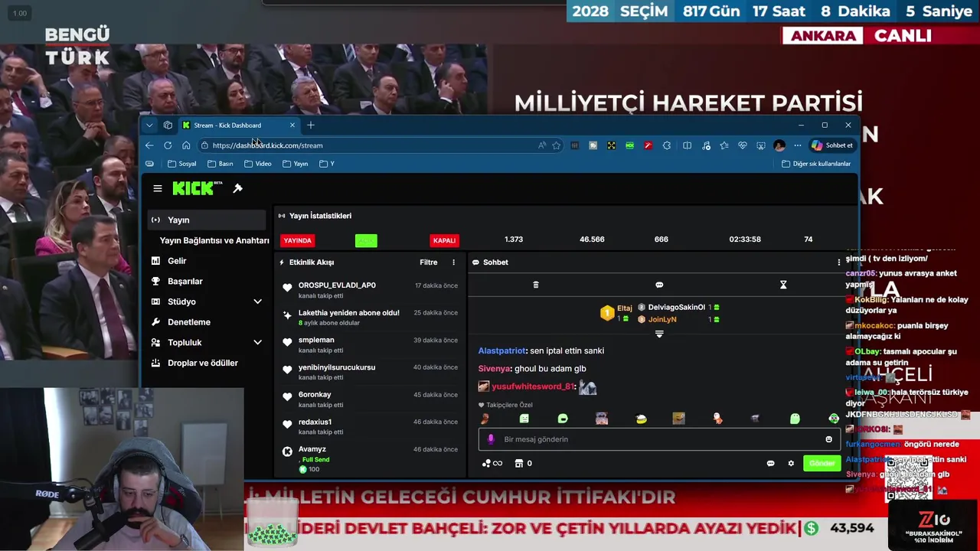Click the green badge beside YAYINDA

(366, 240)
